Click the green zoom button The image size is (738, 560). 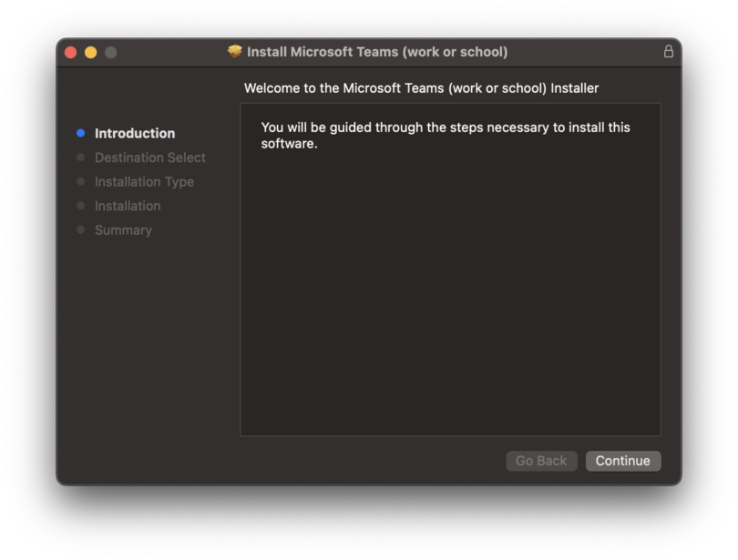click(x=110, y=52)
